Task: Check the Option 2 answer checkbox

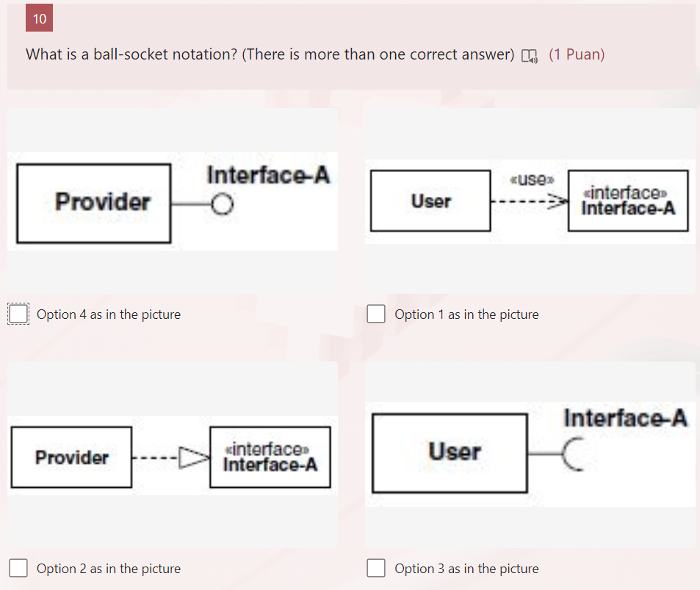Action: [18, 568]
